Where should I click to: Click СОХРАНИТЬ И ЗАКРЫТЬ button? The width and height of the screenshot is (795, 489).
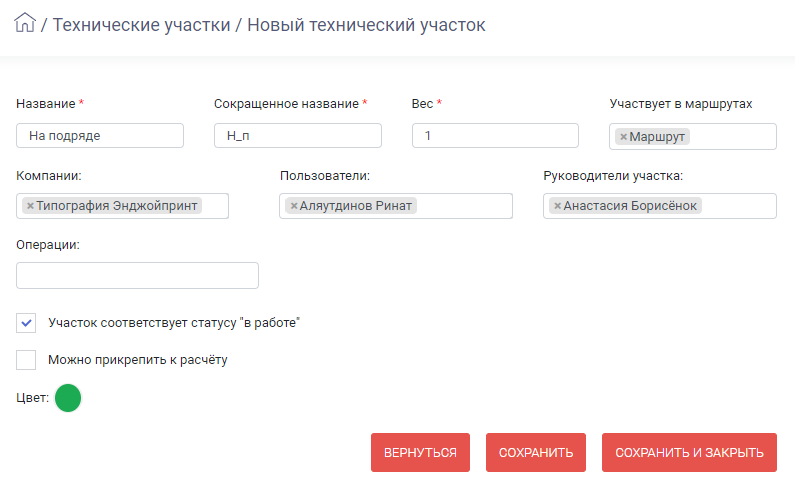coord(690,452)
